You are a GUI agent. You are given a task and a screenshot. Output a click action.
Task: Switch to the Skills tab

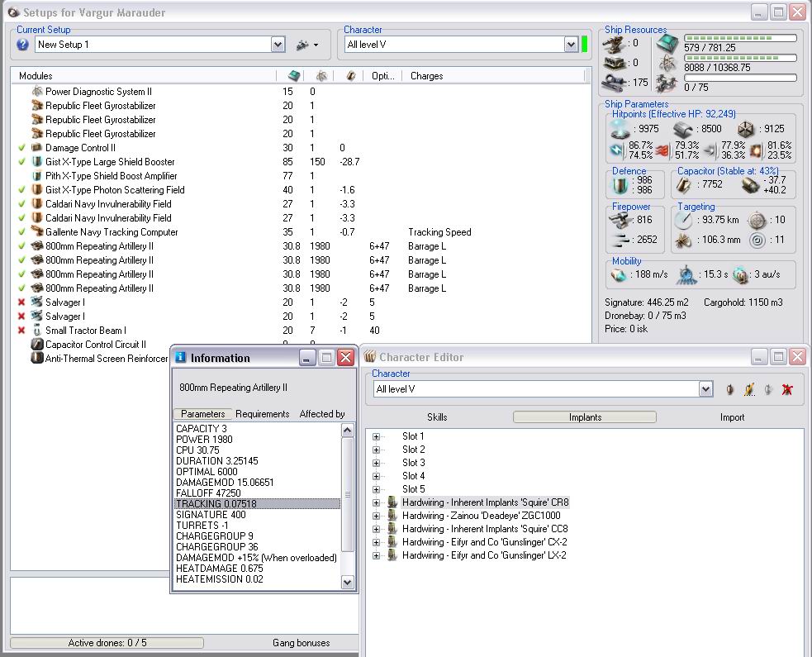[437, 417]
